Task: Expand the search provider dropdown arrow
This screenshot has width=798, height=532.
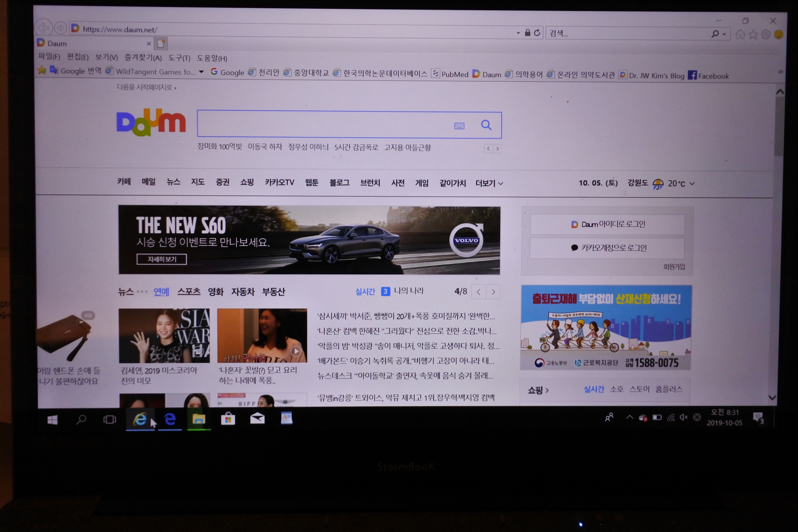Action: (724, 34)
